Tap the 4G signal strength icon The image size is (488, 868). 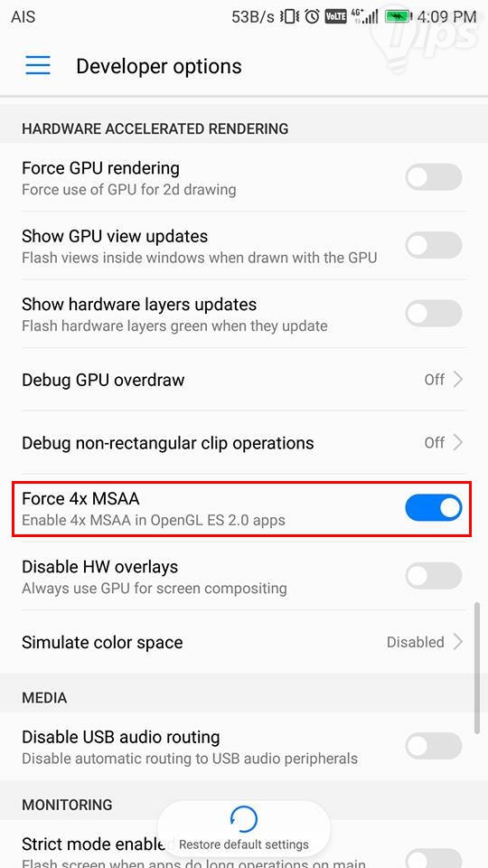[x=364, y=16]
